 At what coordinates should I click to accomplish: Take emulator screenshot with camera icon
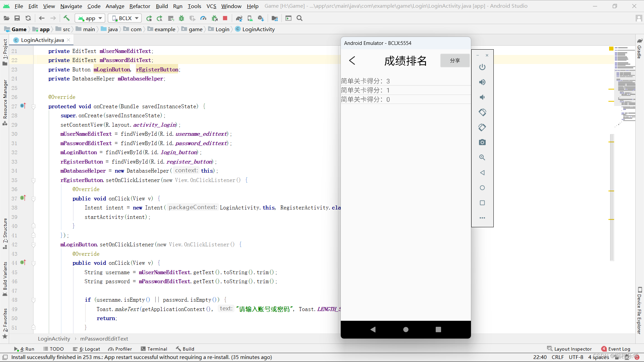tap(482, 142)
